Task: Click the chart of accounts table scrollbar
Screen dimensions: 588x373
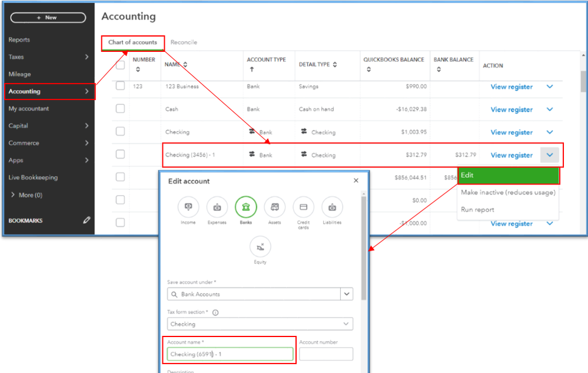Action: pos(583,81)
